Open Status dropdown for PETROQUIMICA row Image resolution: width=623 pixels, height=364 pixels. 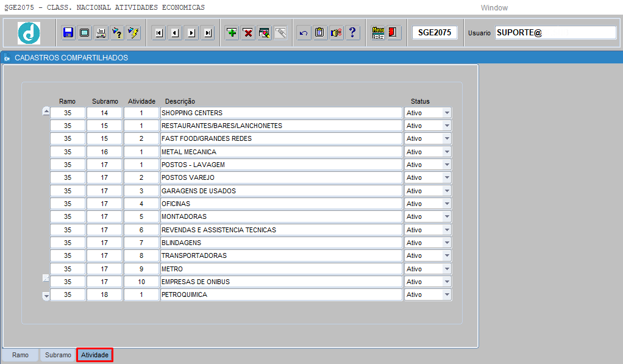click(x=447, y=295)
